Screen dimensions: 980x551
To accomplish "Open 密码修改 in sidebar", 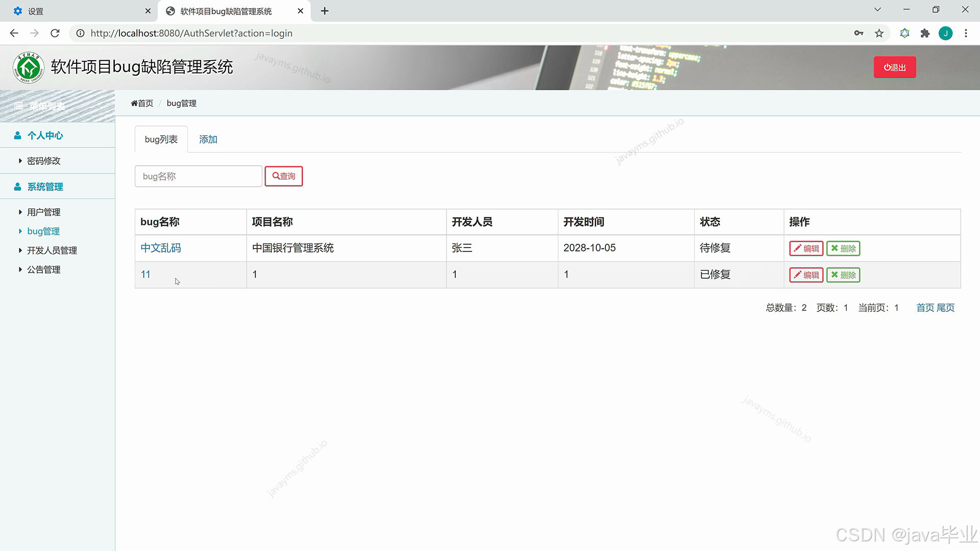I will pyautogui.click(x=44, y=161).
